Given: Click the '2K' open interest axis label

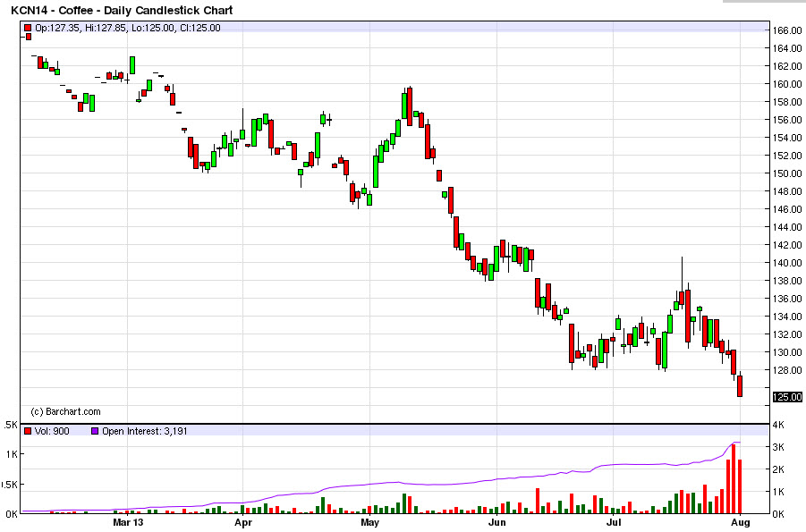Looking at the screenshot, I should (779, 469).
